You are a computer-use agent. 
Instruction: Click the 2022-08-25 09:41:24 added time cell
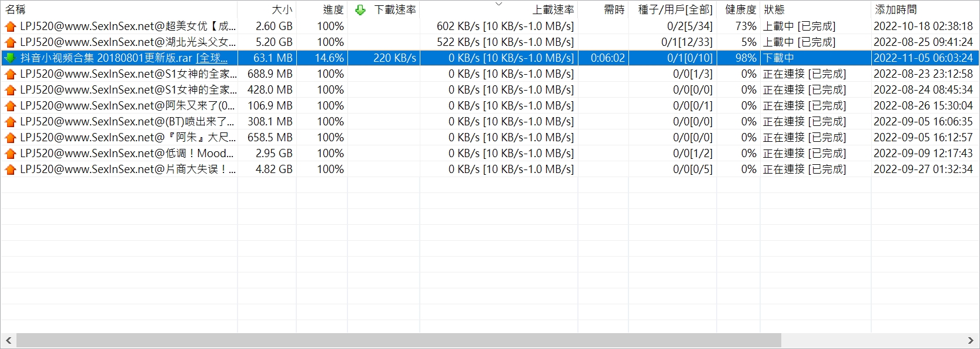(925, 42)
